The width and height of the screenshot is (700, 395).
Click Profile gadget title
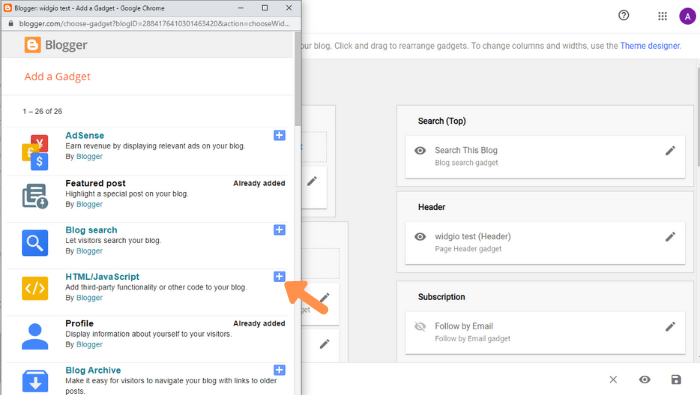pyautogui.click(x=79, y=323)
